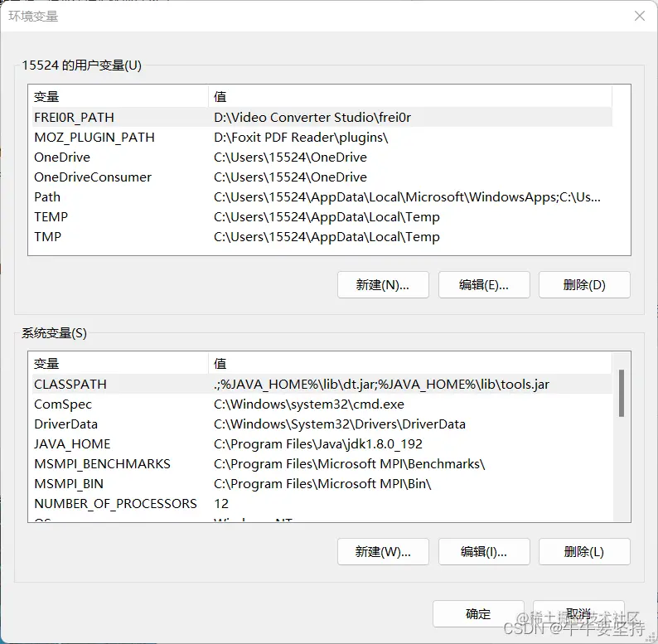Confirm with the 确定 button
Screen dimensions: 658x644
478,614
